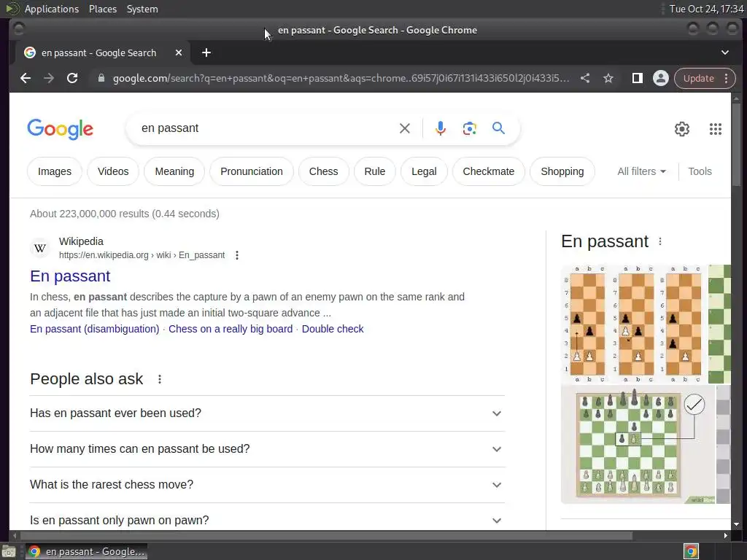Select the Legal filter chip
Screen dimensions: 747x560
click(424, 171)
